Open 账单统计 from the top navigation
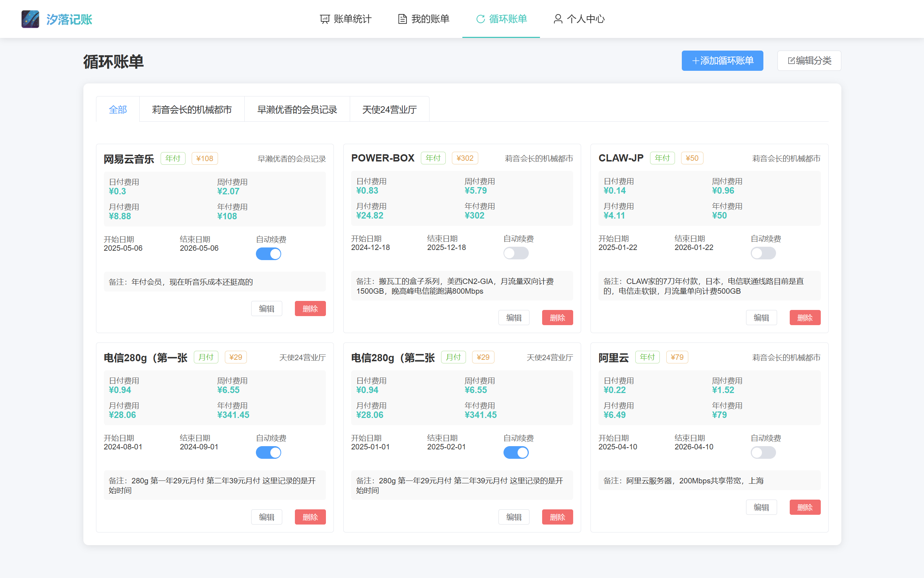Image resolution: width=924 pixels, height=578 pixels. (345, 19)
